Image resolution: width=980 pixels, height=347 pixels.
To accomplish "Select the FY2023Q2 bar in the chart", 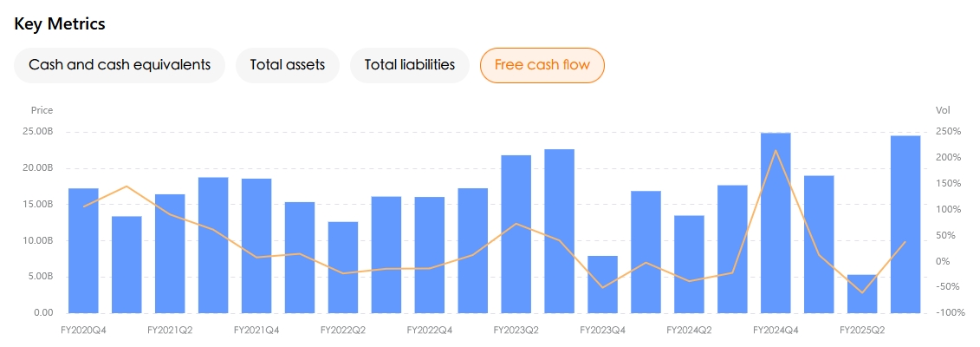I will pyautogui.click(x=516, y=234).
